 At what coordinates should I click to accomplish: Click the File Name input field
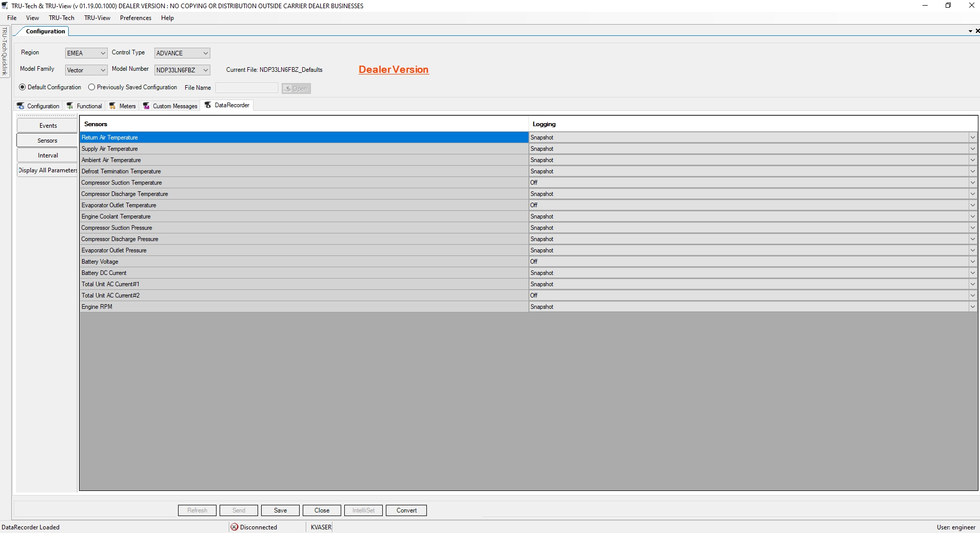coord(246,88)
